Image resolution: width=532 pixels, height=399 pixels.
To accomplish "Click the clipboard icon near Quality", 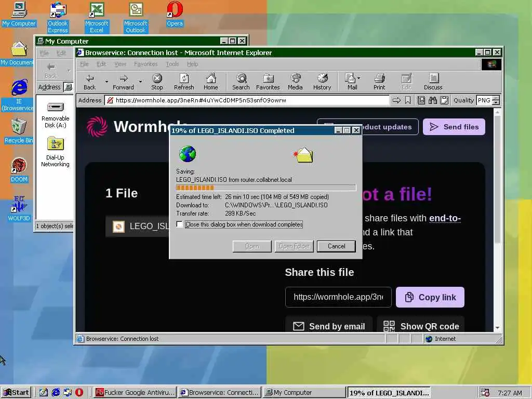I will click(444, 100).
